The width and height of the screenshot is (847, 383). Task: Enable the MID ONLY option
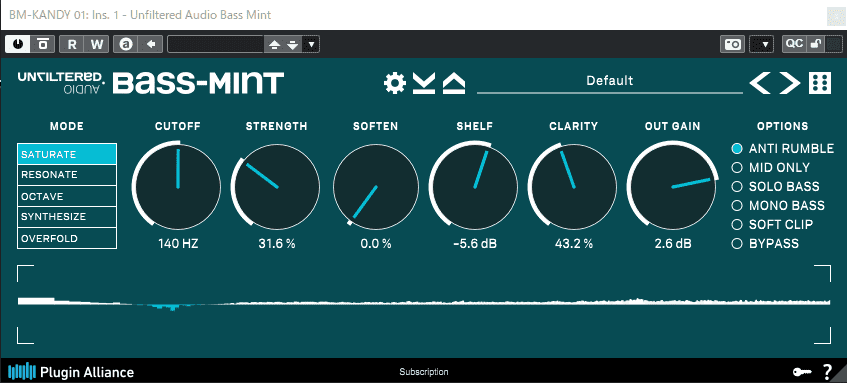pyautogui.click(x=737, y=167)
